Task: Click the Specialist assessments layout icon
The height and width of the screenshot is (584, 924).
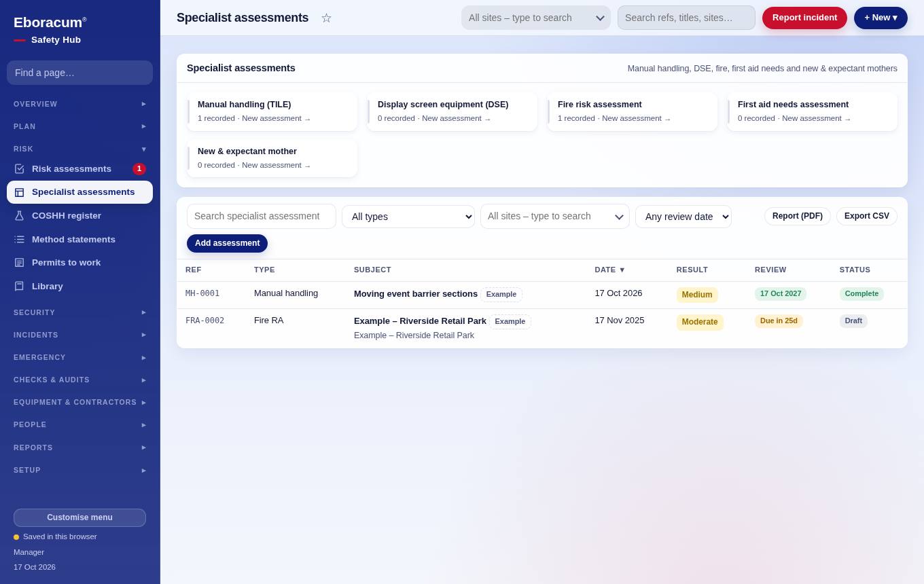Action: (x=19, y=192)
